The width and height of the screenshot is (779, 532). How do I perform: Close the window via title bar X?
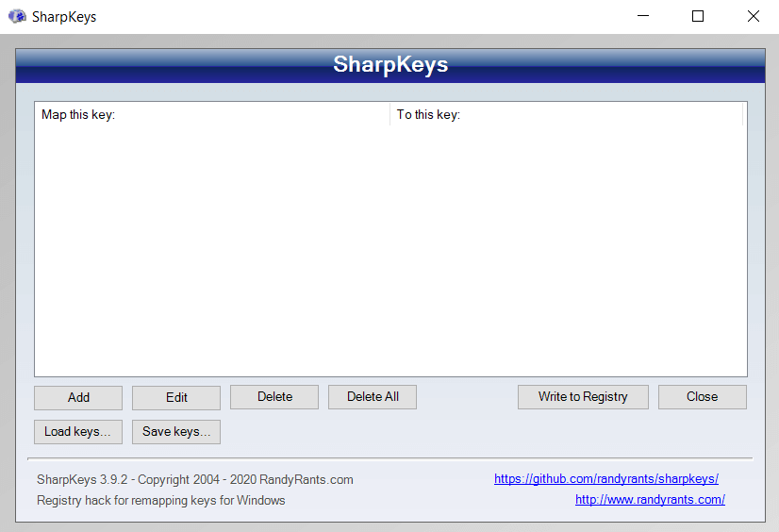coord(754,16)
